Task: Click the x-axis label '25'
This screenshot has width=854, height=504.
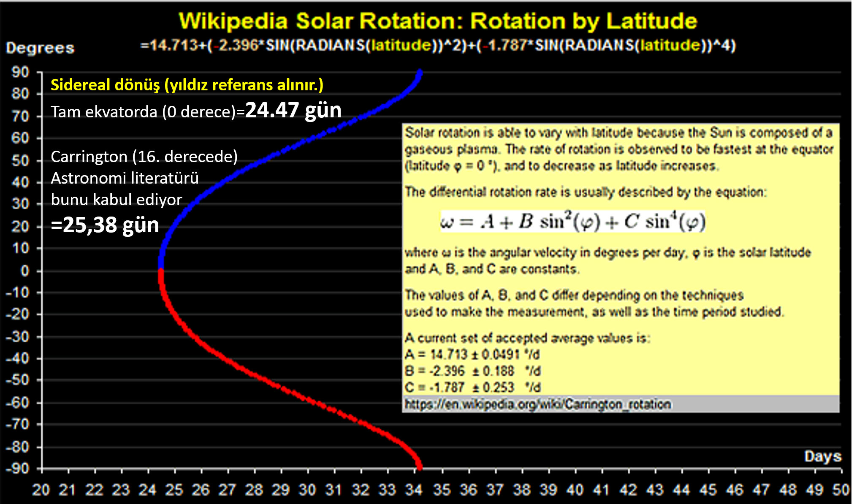Action: [174, 490]
